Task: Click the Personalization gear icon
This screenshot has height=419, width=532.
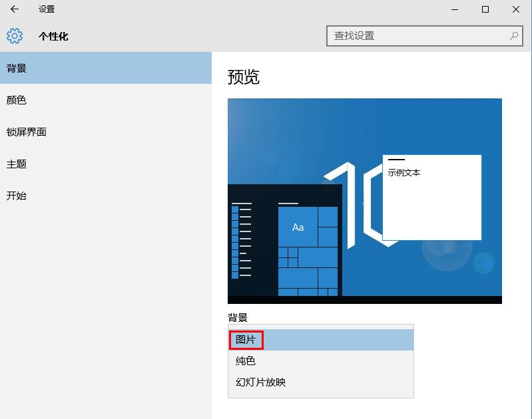Action: (x=15, y=36)
